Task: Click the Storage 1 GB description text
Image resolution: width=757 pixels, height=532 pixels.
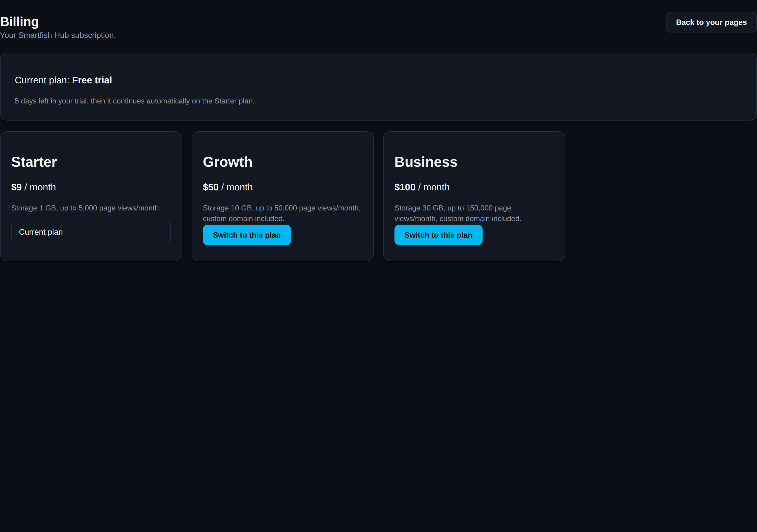Action: [86, 208]
